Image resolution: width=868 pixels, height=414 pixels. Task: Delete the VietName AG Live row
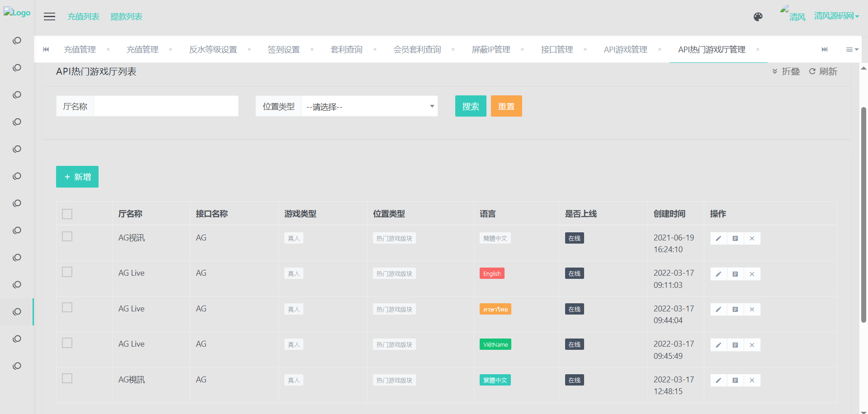752,345
